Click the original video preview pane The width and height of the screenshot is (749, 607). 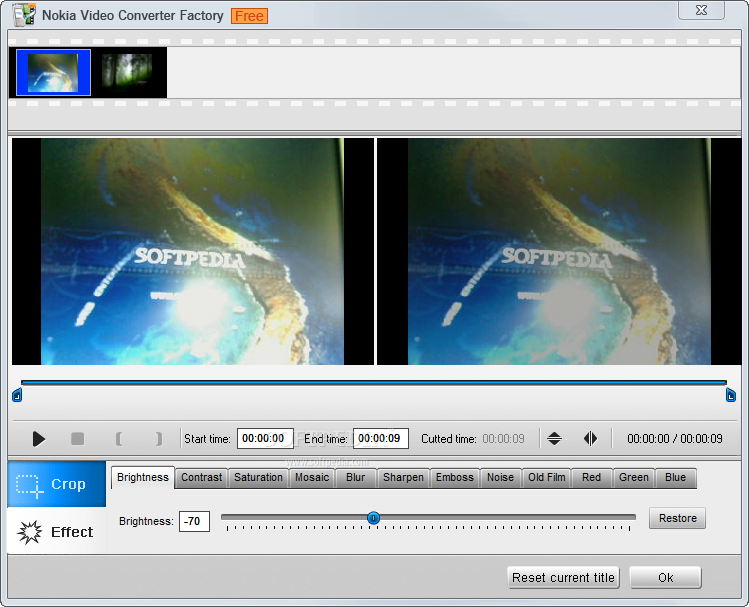click(193, 252)
